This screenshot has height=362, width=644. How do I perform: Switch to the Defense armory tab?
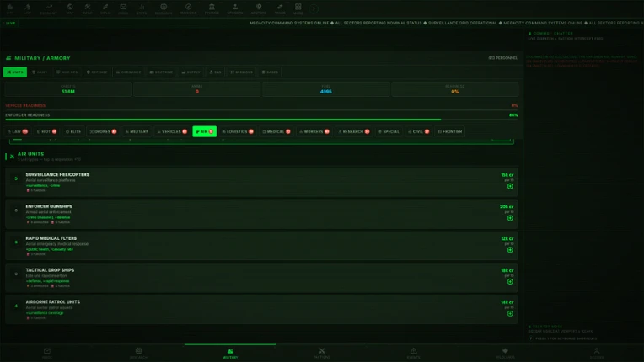coord(97,72)
